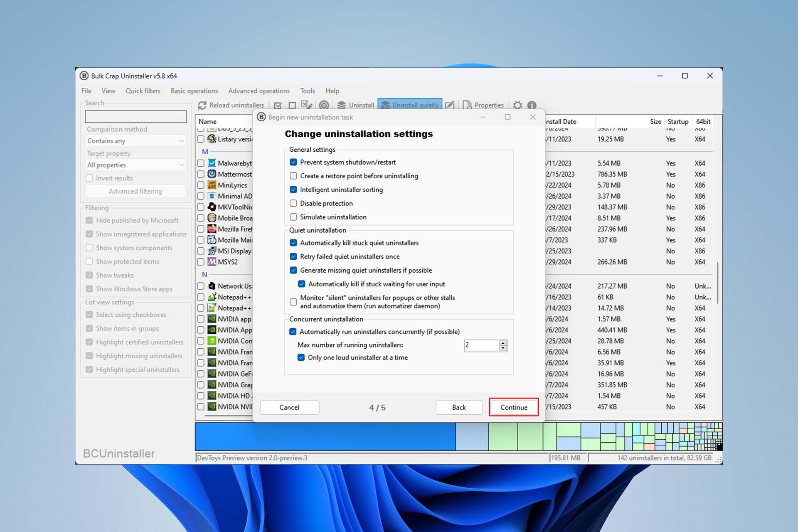Open the Tools menu
Screen dimensions: 798x532
307,90
